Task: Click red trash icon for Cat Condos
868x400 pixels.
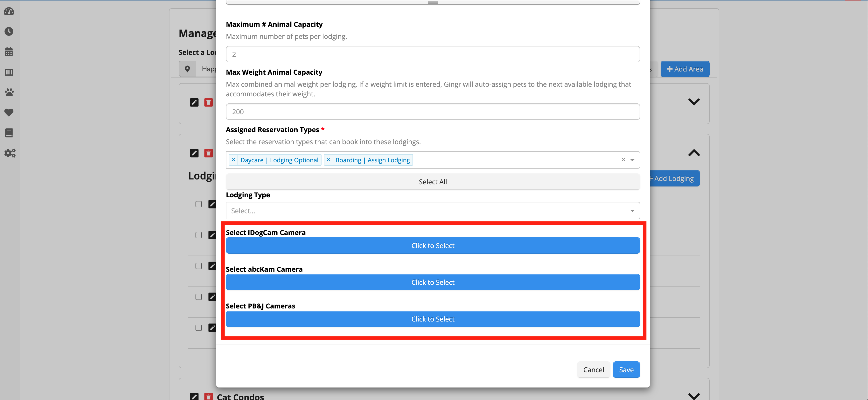Action: point(209,397)
